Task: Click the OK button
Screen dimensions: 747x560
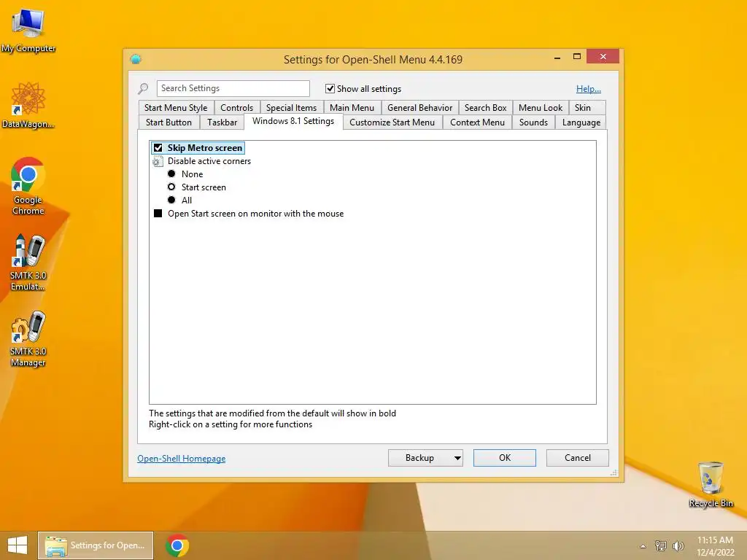Action: [x=505, y=458]
